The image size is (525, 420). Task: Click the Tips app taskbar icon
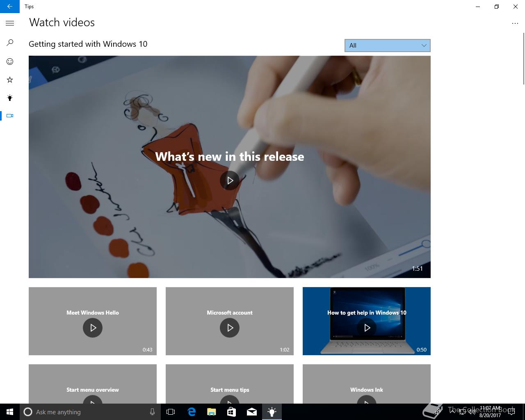272,412
